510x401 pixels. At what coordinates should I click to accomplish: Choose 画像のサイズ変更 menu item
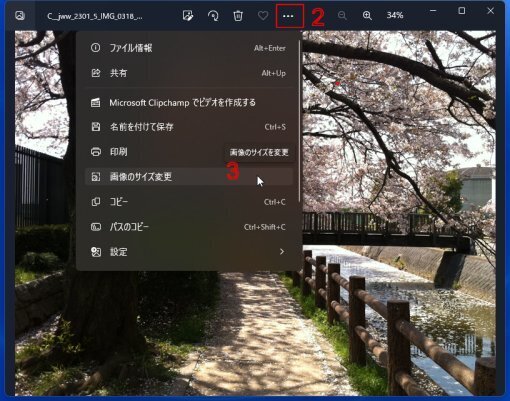(x=189, y=177)
